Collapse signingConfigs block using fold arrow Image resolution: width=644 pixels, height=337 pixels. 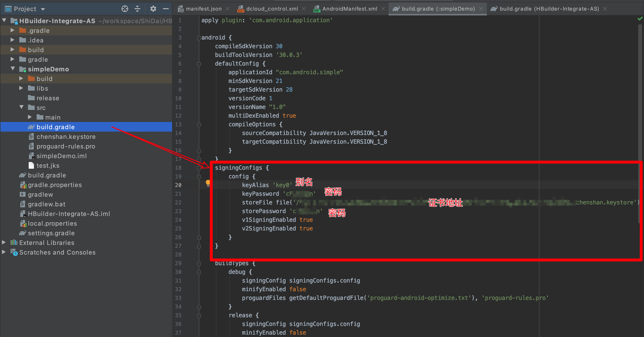tap(199, 168)
